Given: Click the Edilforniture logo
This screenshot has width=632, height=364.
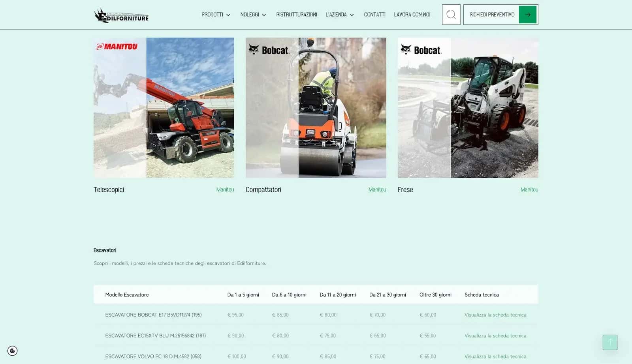Looking at the screenshot, I should (x=121, y=15).
